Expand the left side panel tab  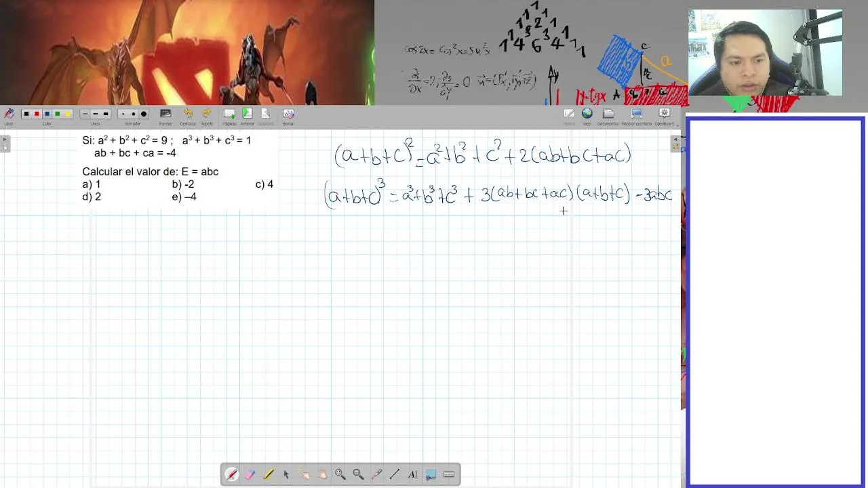pyautogui.click(x=5, y=143)
